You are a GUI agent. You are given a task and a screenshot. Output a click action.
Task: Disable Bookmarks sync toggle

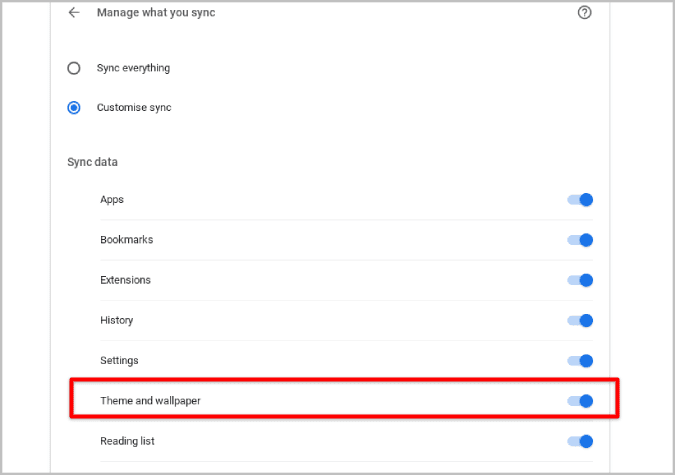coord(580,240)
